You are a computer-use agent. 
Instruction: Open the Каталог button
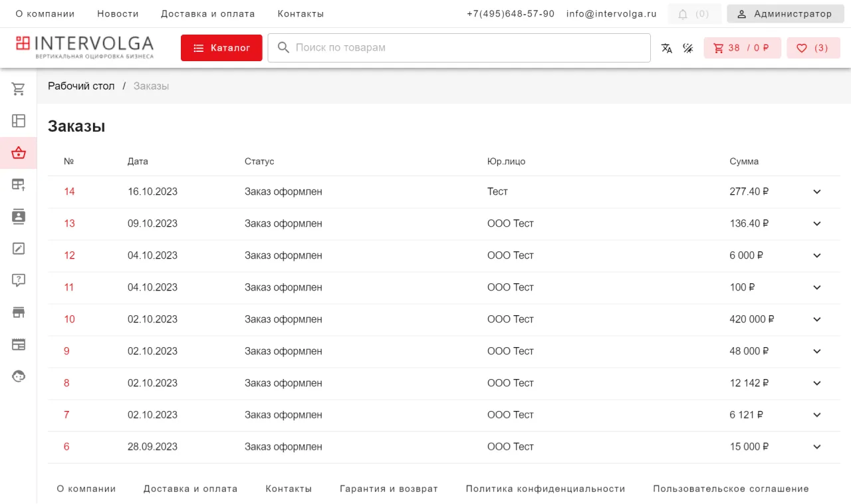221,48
